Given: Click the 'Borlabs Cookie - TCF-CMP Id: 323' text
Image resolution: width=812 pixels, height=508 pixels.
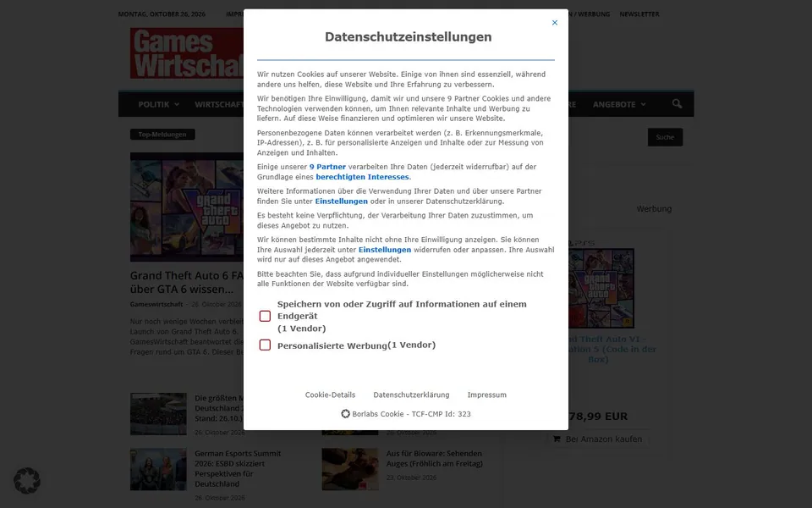Looking at the screenshot, I should coord(411,414).
